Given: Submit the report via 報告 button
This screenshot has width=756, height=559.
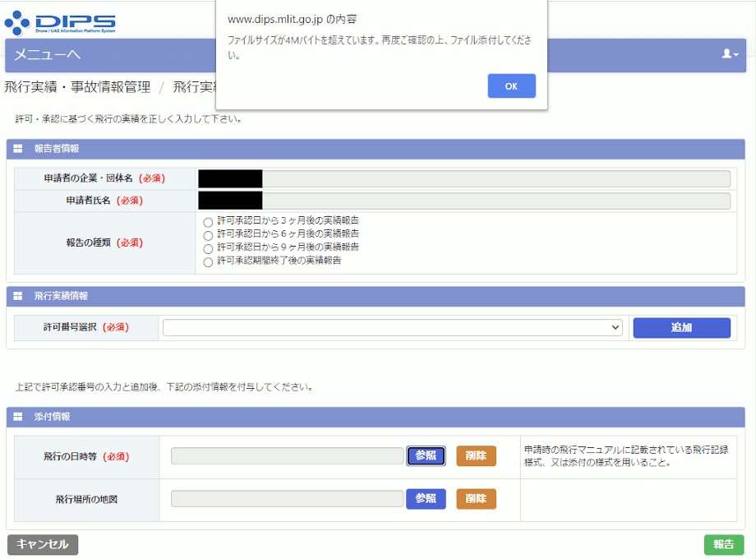Looking at the screenshot, I should (723, 544).
